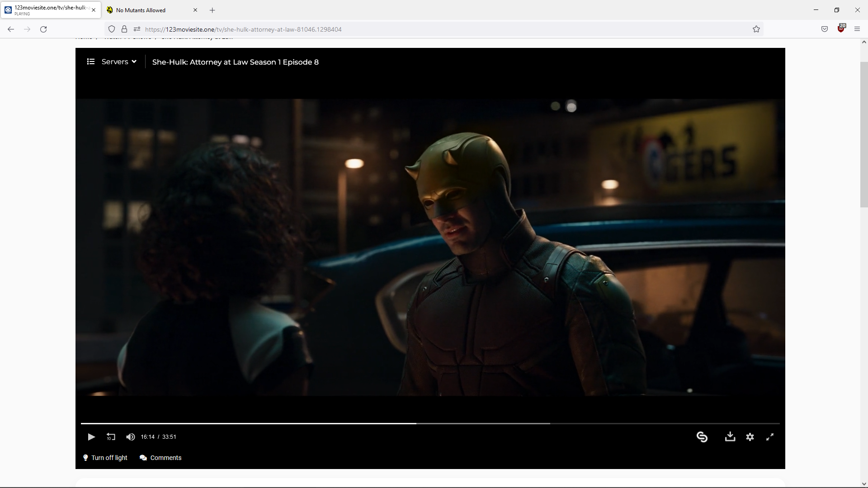Image resolution: width=868 pixels, height=488 pixels.
Task: Open Firefox application menu
Action: point(857,29)
